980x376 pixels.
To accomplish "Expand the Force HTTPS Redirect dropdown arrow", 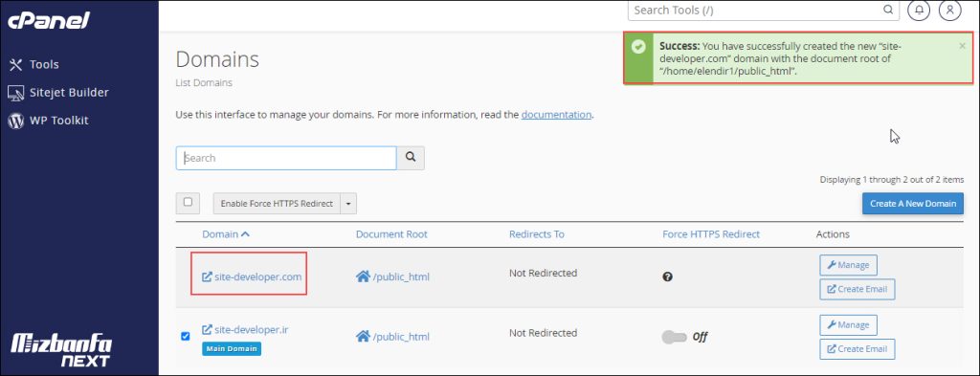I will [x=348, y=204].
